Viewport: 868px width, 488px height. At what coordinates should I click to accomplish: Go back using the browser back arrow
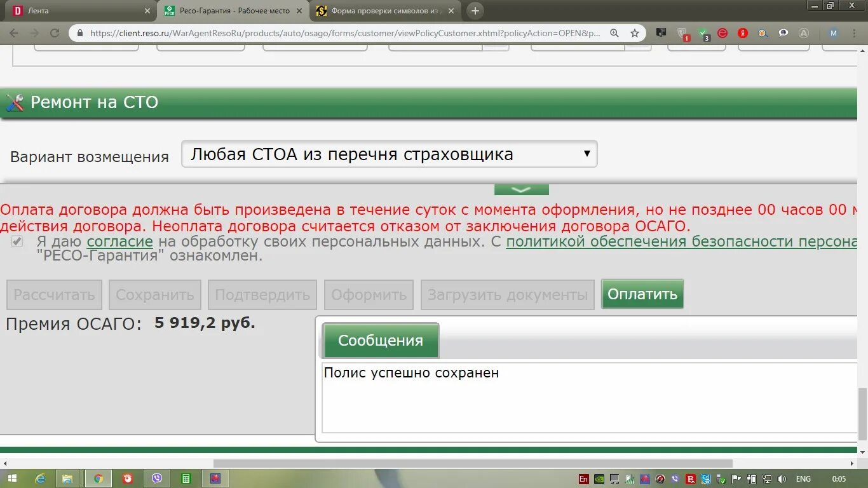(13, 33)
